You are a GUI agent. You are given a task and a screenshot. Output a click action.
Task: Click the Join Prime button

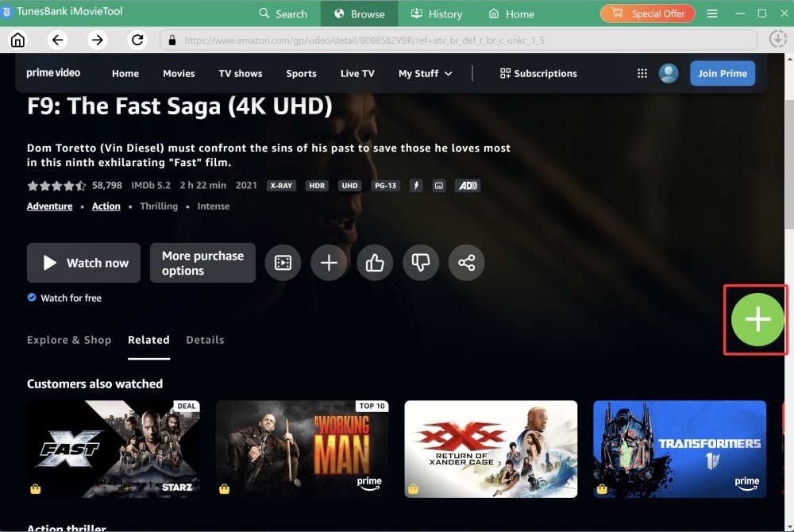point(723,73)
